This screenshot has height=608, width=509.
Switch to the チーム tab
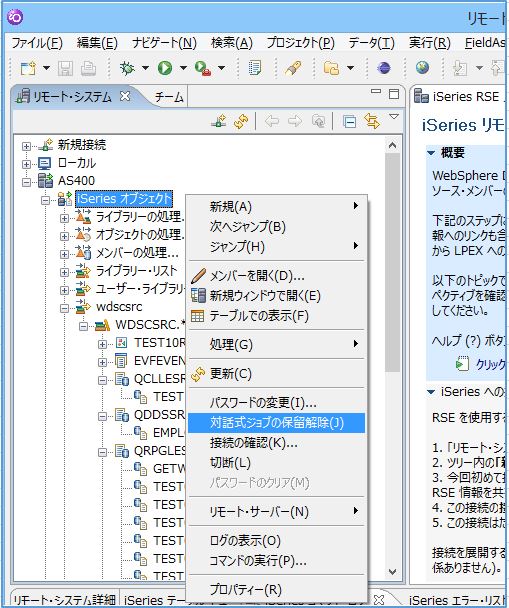169,97
